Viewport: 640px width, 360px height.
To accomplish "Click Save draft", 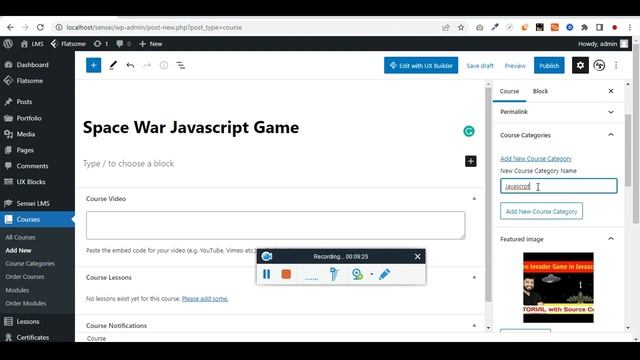I will (x=480, y=66).
